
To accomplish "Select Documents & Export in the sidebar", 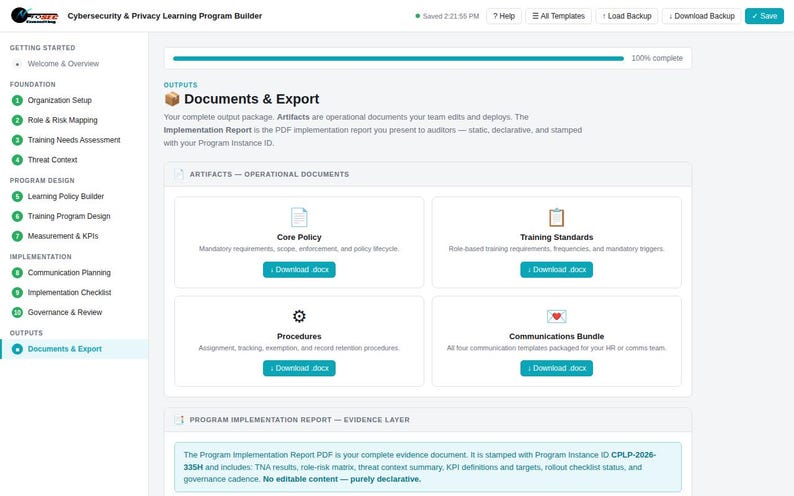I will [x=74, y=349].
